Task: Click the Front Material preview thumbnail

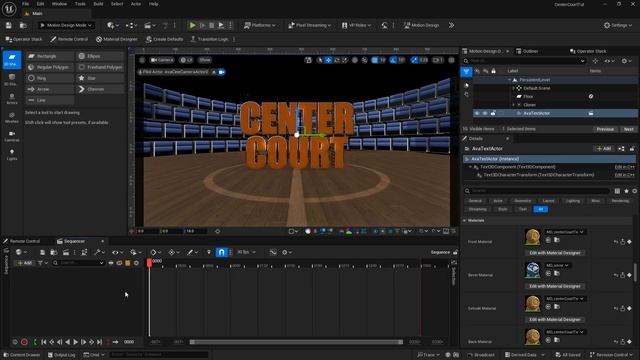Action: point(533,237)
